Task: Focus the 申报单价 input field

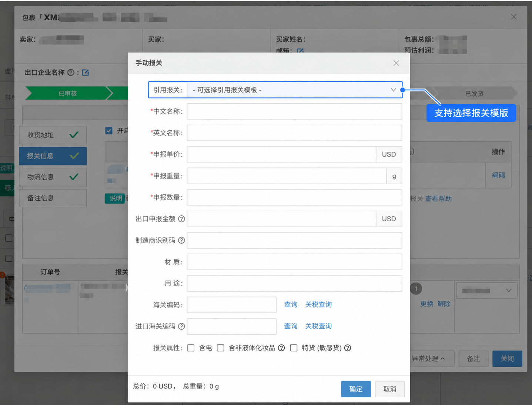Action: (x=281, y=154)
